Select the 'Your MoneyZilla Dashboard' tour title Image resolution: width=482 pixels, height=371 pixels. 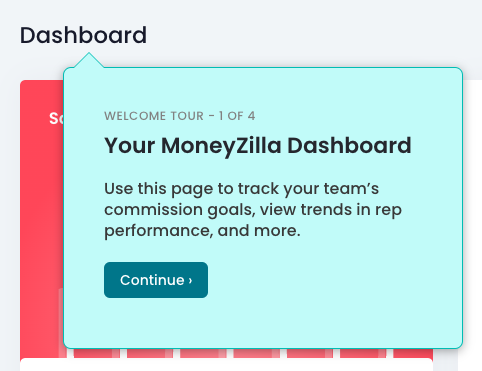tap(258, 145)
